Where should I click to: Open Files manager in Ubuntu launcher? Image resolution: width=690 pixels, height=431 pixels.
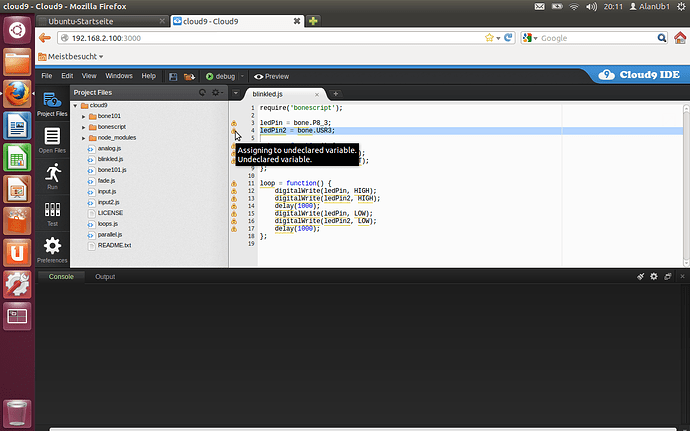click(17, 62)
